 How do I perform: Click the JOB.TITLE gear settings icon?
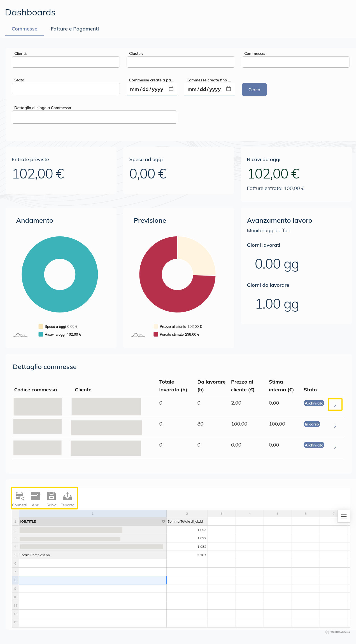(x=164, y=521)
